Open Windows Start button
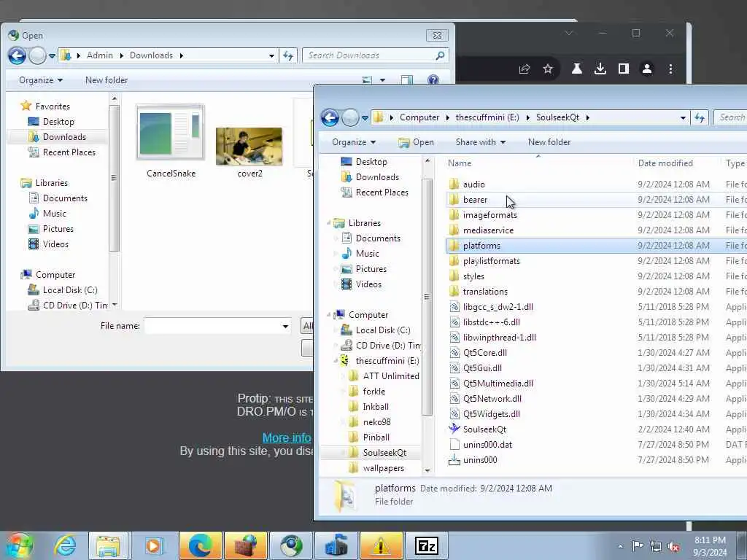 [x=18, y=545]
